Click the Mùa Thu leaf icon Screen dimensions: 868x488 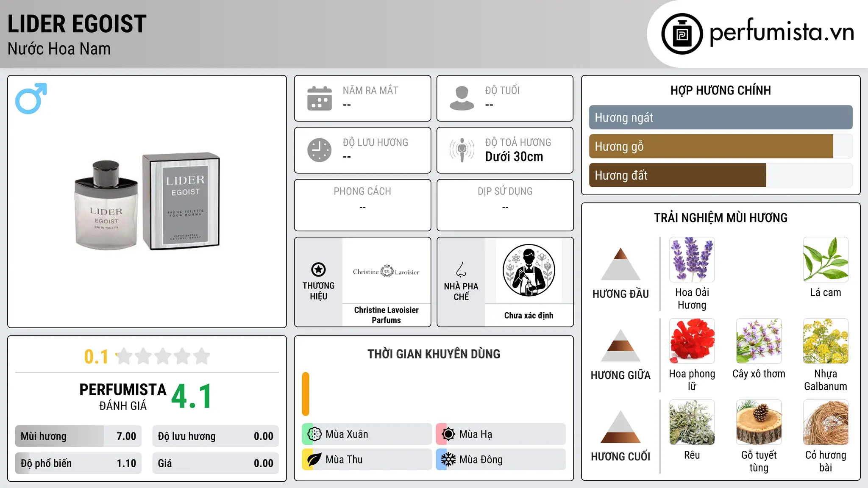point(314,460)
